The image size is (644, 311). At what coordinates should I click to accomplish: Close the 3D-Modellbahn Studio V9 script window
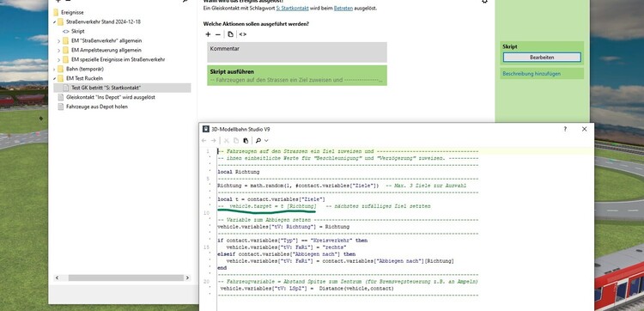coord(585,129)
